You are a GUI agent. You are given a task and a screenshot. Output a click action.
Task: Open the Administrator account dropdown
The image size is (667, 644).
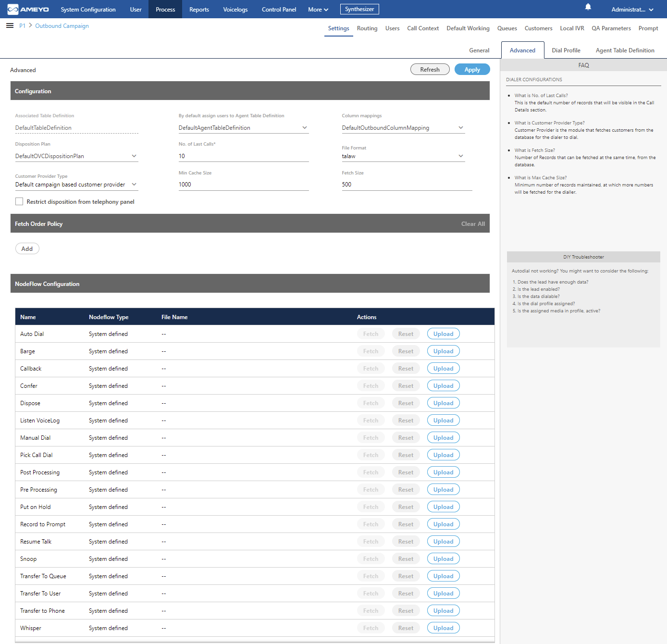632,10
